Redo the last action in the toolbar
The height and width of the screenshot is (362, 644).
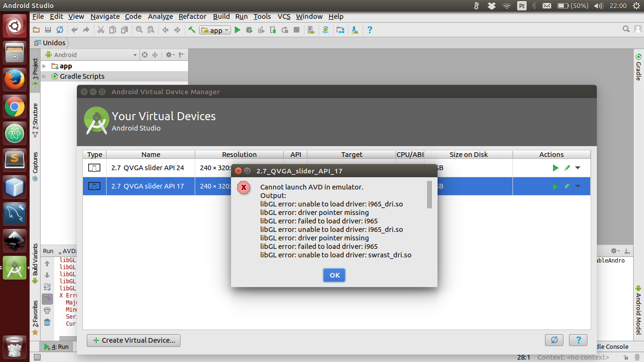86,30
